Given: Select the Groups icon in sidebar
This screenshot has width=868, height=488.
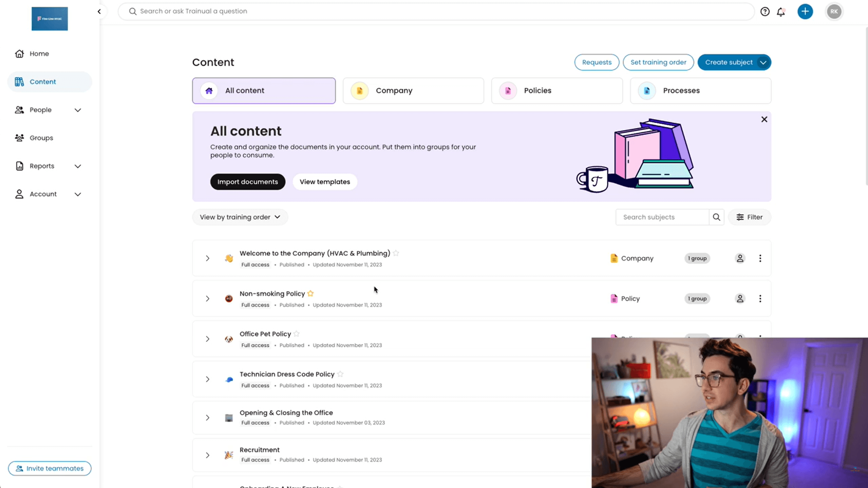Looking at the screenshot, I should (19, 138).
